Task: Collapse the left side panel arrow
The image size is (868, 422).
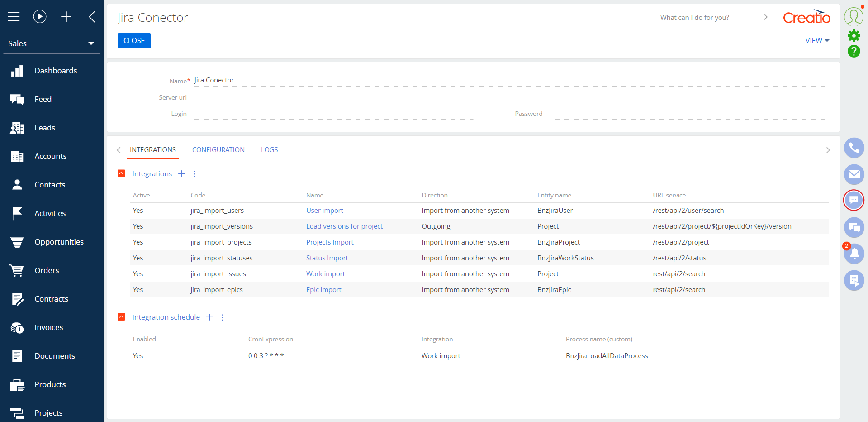Action: pos(92,17)
